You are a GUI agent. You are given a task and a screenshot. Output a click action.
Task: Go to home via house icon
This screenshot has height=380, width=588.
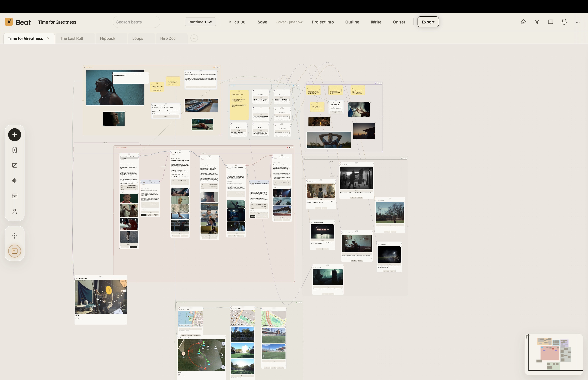tap(523, 22)
